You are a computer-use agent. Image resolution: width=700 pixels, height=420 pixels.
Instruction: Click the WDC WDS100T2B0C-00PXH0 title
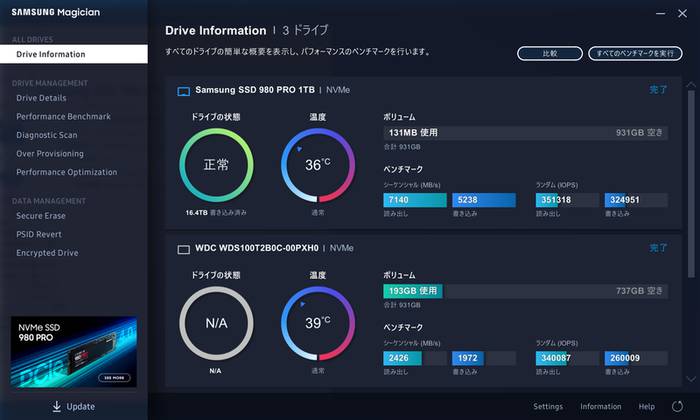pyautogui.click(x=257, y=248)
